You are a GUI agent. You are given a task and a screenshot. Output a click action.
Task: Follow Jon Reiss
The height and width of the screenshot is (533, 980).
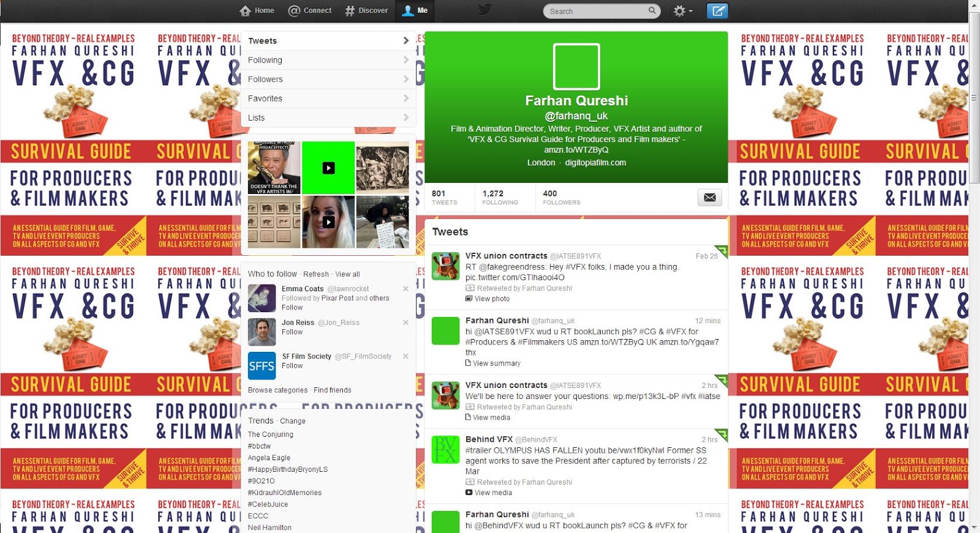tap(292, 332)
